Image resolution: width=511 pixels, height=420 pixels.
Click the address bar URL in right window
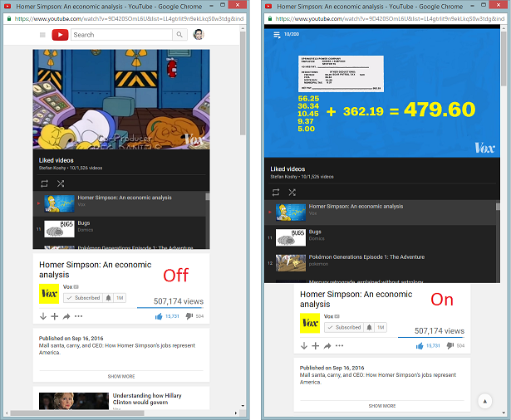tap(390, 19)
